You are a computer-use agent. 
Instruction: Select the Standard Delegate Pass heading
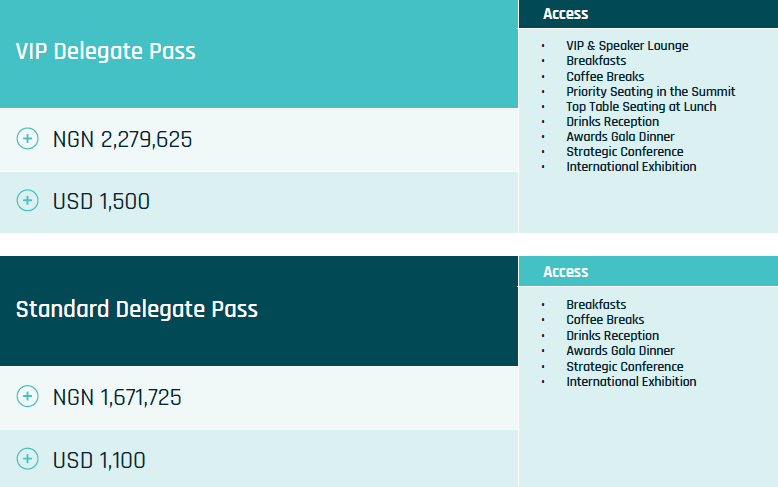(x=137, y=310)
